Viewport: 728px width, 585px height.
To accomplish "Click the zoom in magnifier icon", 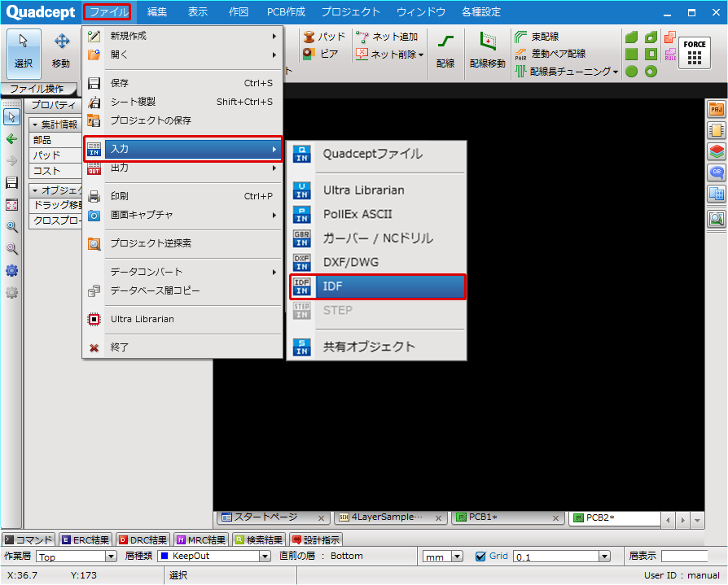I will 11,226.
